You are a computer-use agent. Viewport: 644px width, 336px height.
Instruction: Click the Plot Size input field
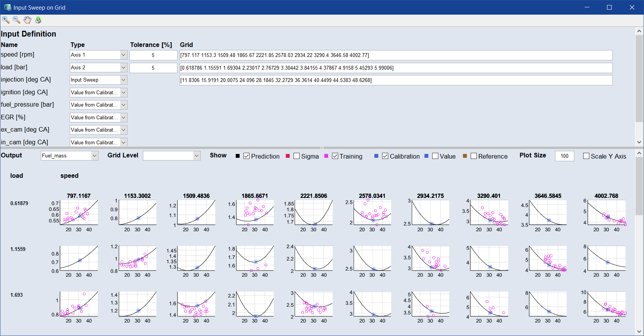(x=564, y=156)
